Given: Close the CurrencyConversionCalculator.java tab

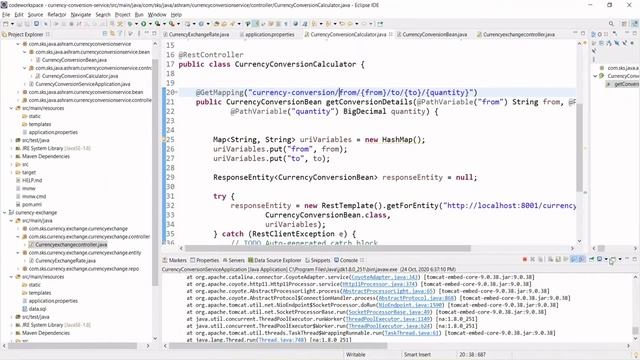Looking at the screenshot, I should 391,34.
